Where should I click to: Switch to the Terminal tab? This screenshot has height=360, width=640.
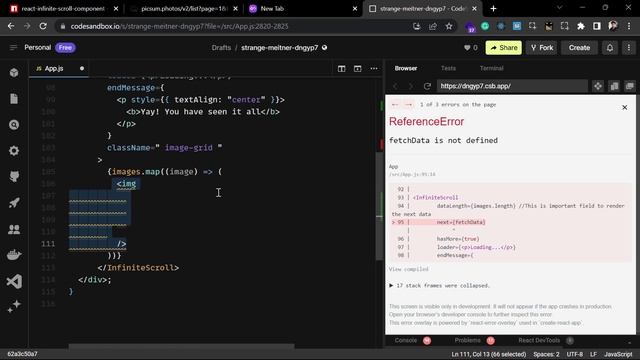(491, 69)
